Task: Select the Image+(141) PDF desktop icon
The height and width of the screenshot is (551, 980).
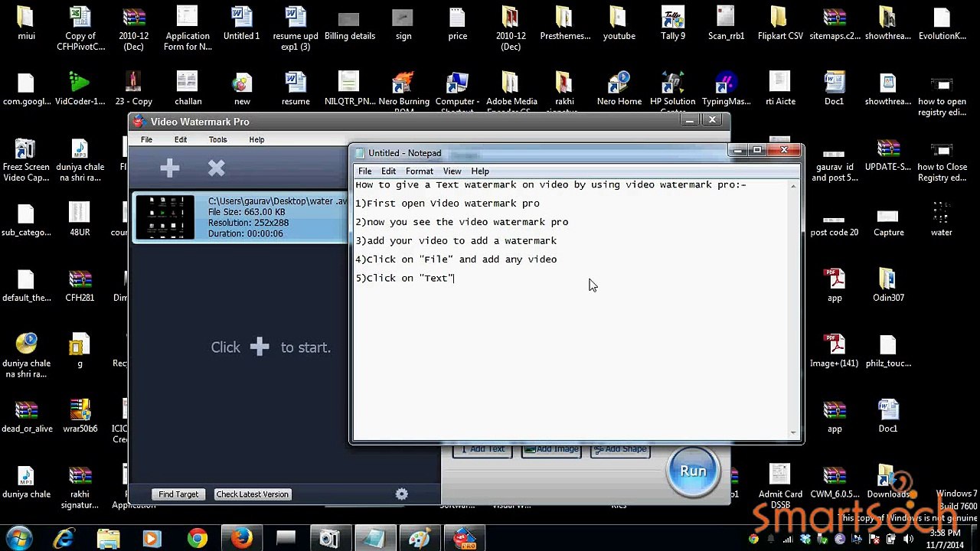Action: (x=835, y=351)
